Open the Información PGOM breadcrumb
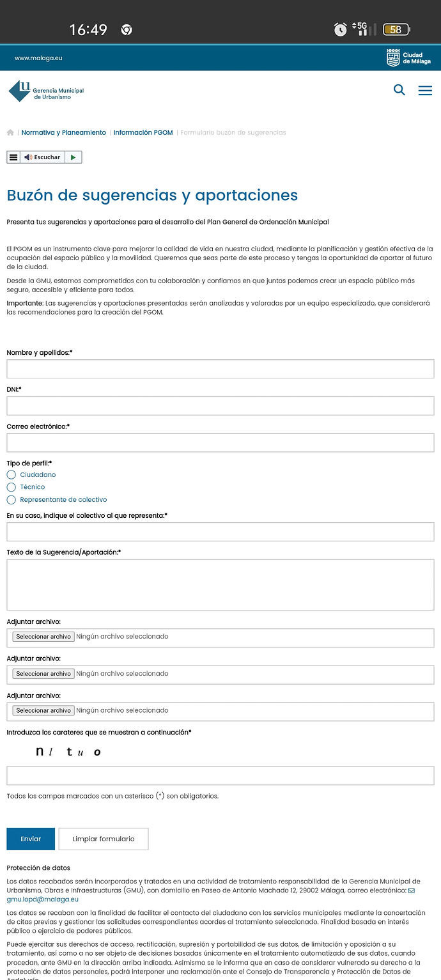Screen dimensions: 441x980 143,132
